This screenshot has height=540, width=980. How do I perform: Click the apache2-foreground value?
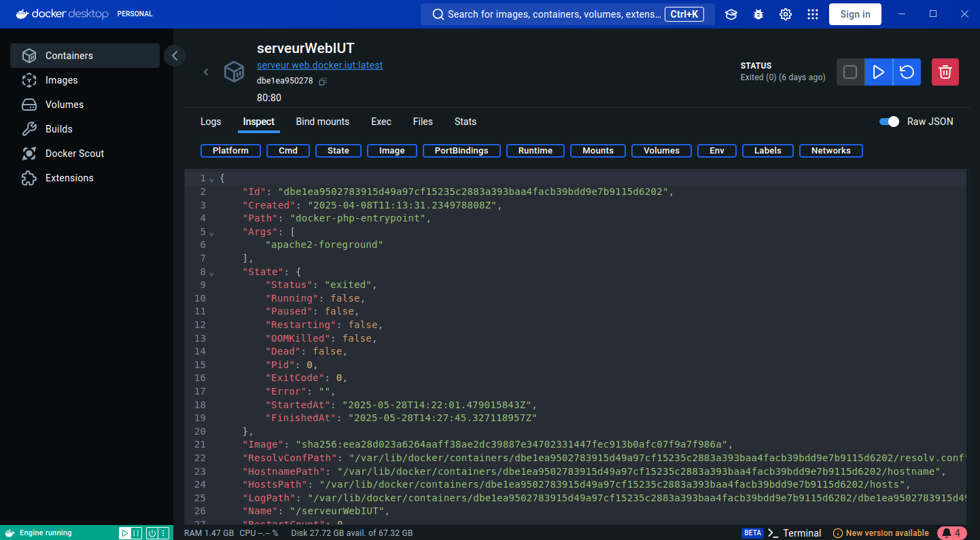click(x=325, y=245)
